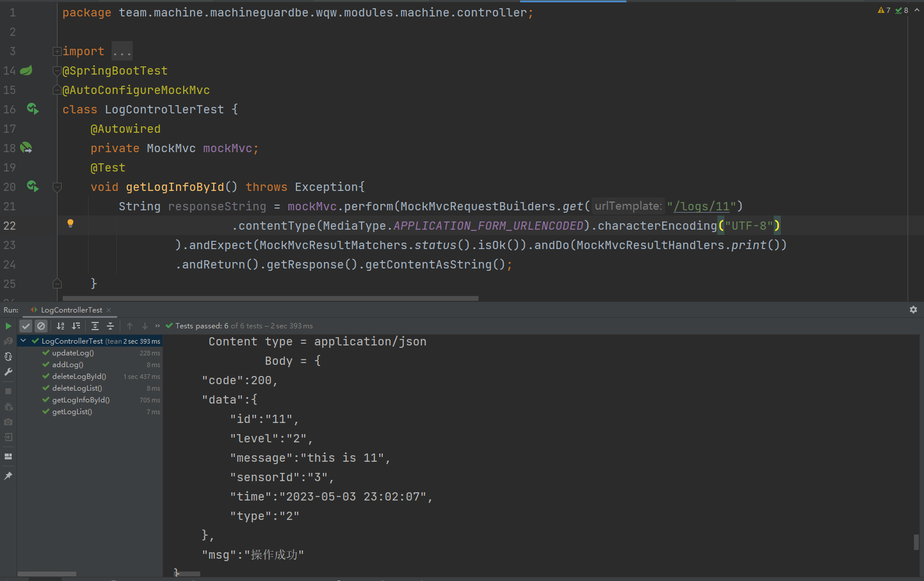Sort test results by duration
Viewport: 924px width, 581px height.
[x=76, y=326]
